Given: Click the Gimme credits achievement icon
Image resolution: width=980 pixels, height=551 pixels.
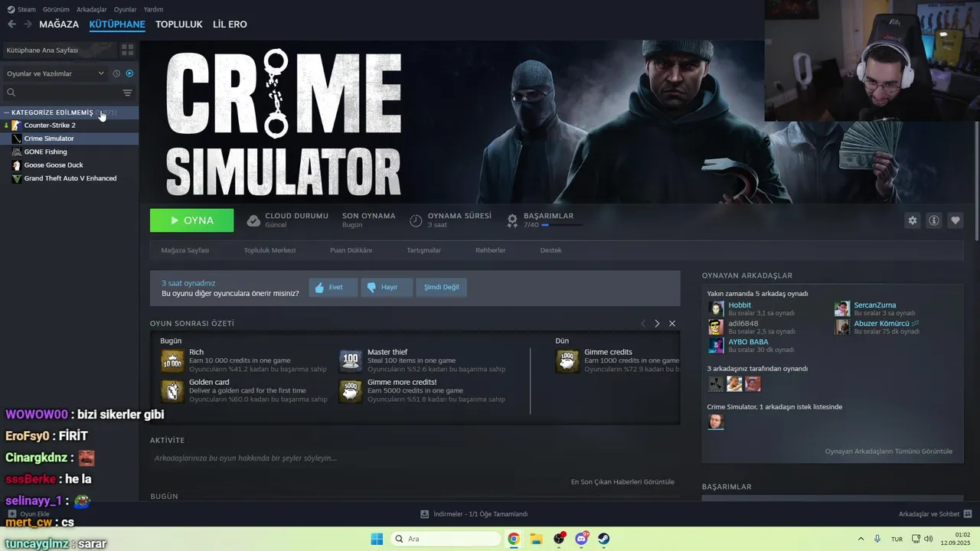Looking at the screenshot, I should tap(567, 360).
